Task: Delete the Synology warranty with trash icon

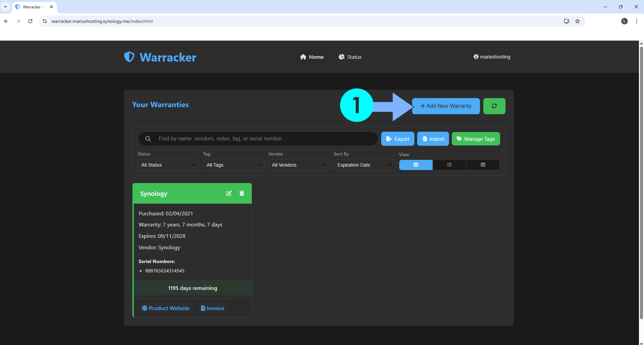Action: (242, 193)
